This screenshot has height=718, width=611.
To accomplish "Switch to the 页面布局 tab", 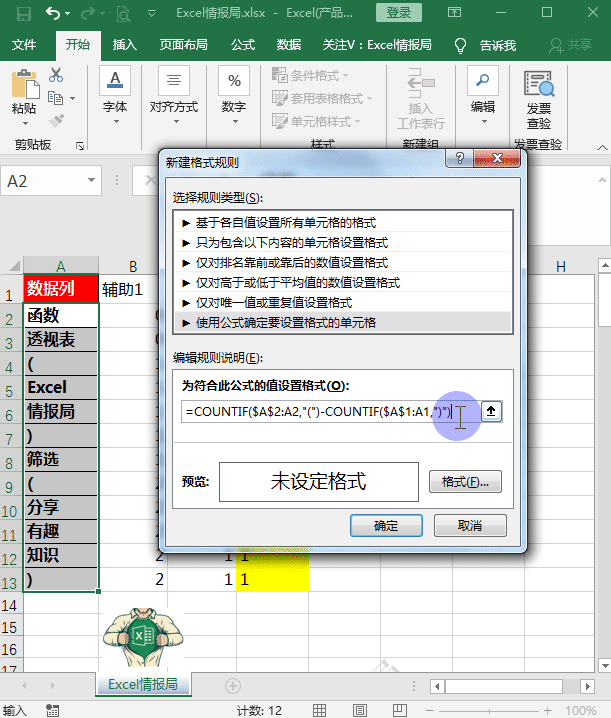I will [x=184, y=45].
